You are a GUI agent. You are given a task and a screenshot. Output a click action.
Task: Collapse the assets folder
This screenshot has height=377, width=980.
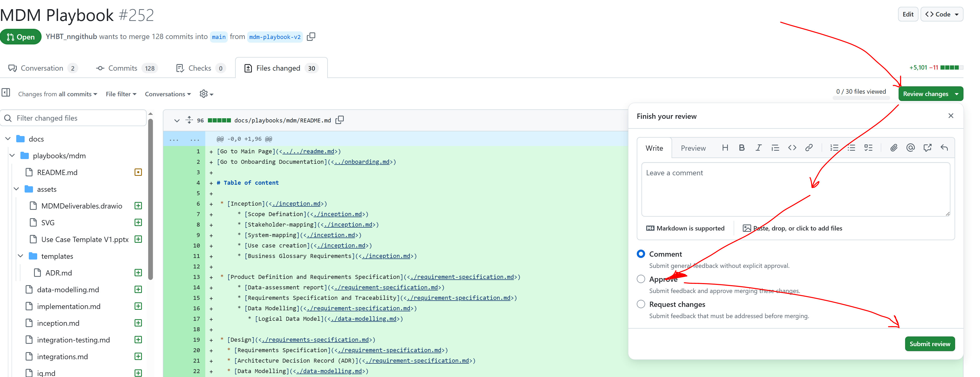pos(16,189)
